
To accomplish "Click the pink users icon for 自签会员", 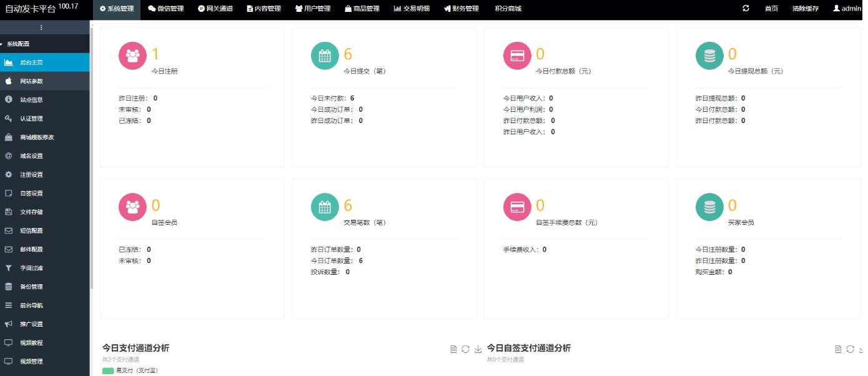I will point(132,207).
